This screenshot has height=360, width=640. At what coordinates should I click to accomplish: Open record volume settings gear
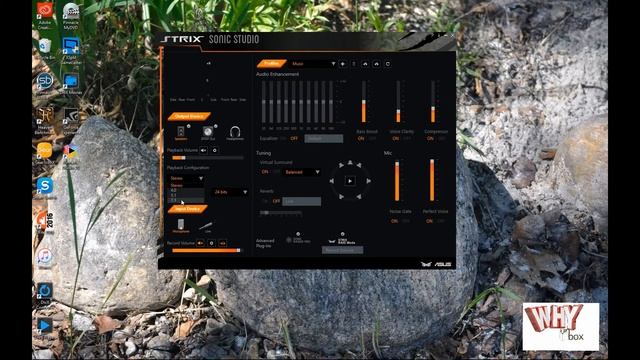(x=211, y=243)
